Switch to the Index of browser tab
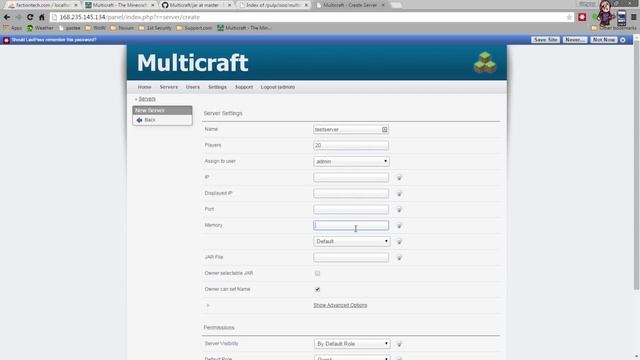The image size is (640, 360). pyautogui.click(x=273, y=5)
